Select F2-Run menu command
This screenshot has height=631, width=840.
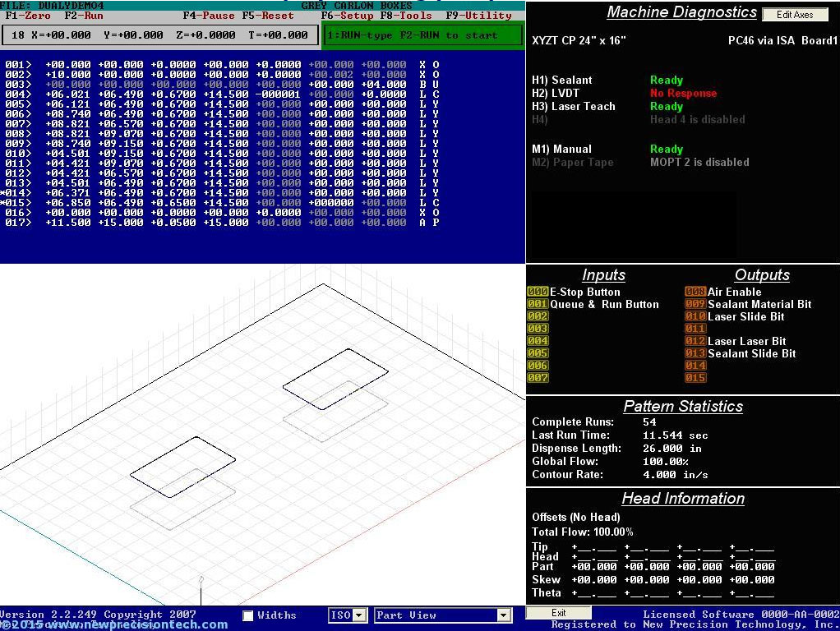coord(84,16)
